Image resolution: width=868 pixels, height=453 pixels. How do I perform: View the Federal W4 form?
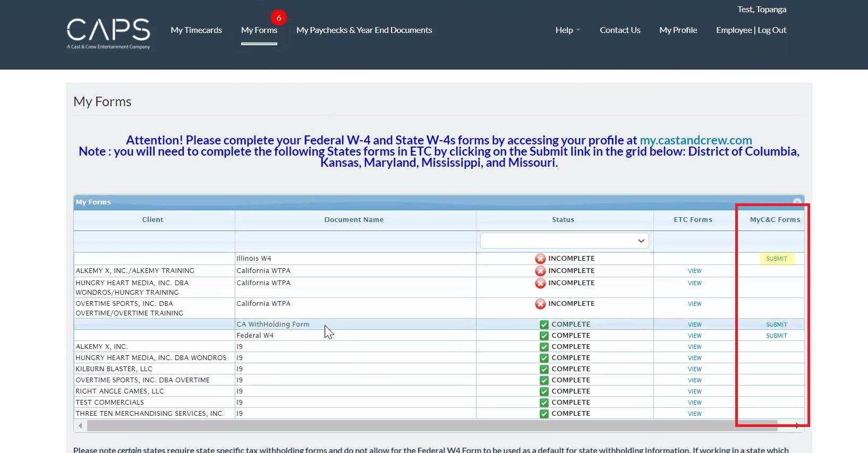(695, 336)
